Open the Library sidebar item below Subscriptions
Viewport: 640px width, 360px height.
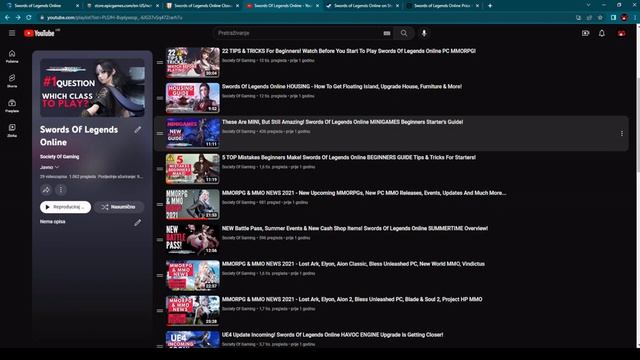pos(12,130)
